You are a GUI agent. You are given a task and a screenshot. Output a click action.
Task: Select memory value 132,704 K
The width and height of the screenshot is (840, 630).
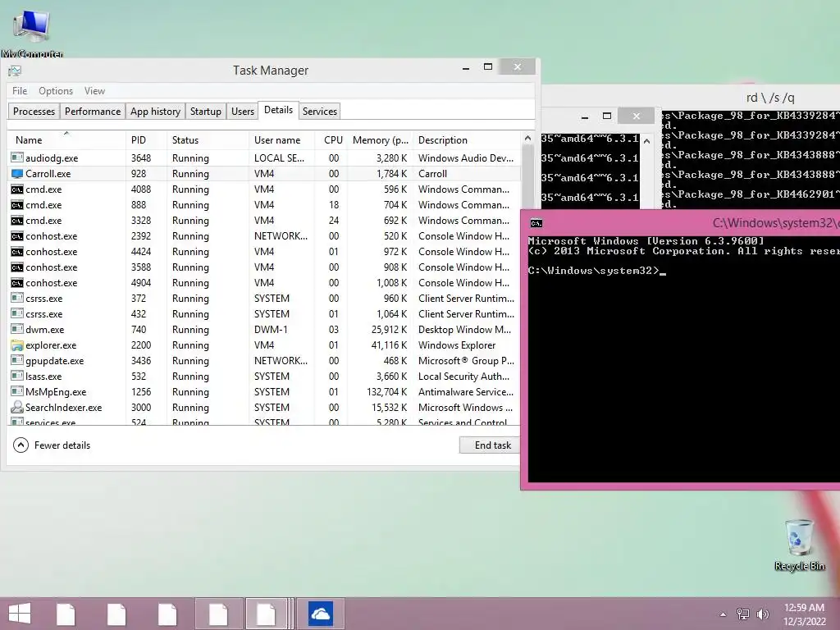387,391
